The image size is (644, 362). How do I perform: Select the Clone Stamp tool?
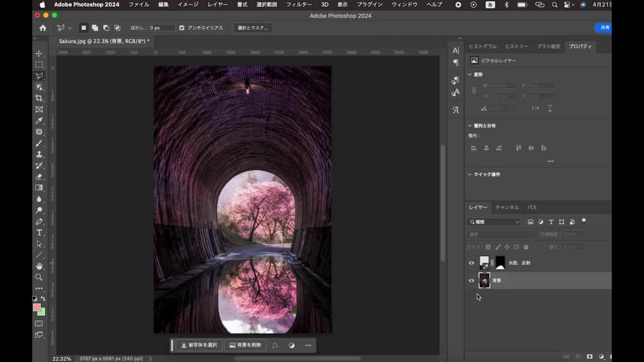[x=39, y=154]
